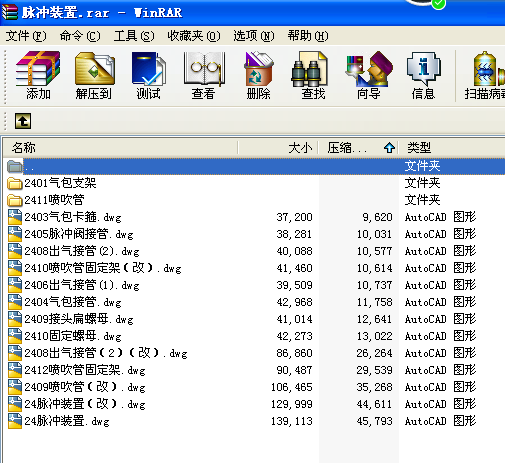Click file icon of 2406出气接管(1).dwg

pos(15,285)
